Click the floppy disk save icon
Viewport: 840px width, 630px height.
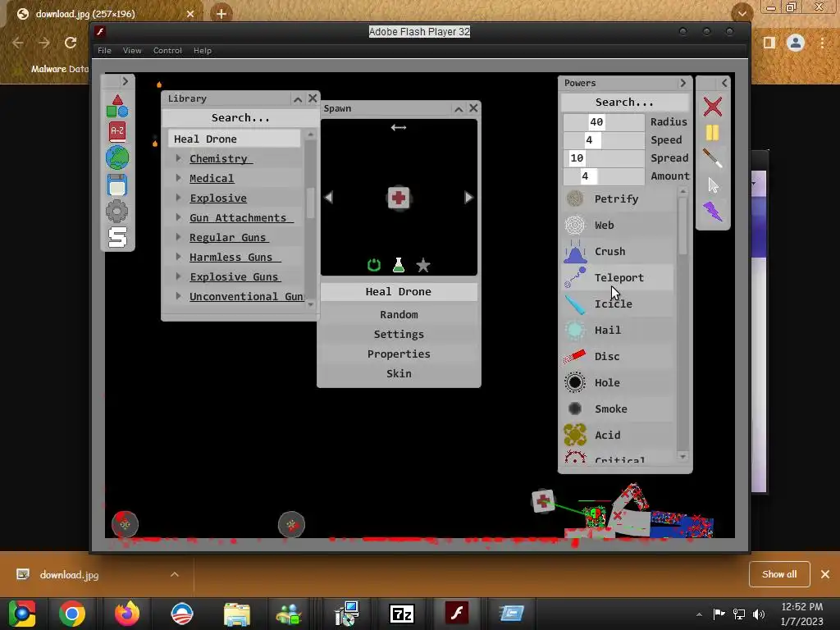pos(117,185)
